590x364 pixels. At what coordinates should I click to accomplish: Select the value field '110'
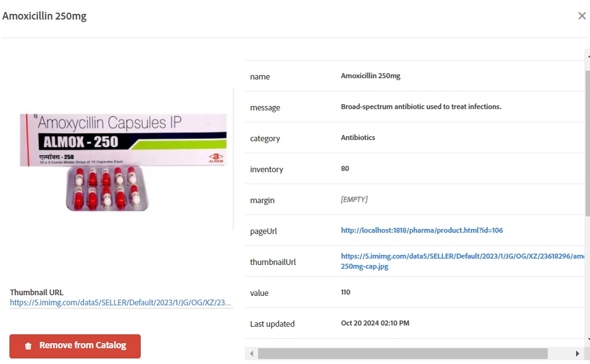345,292
